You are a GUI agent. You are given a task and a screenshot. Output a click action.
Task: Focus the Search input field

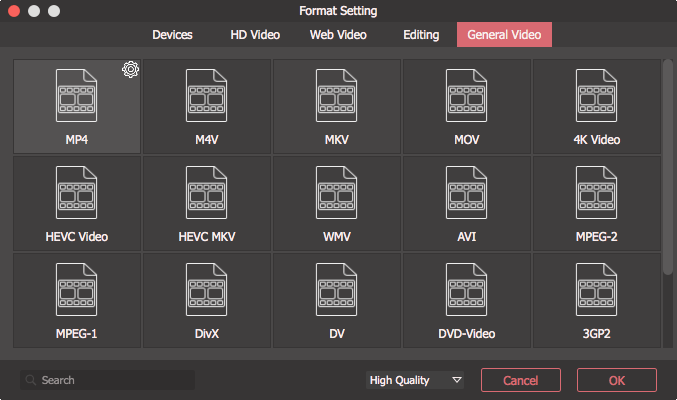pos(107,380)
